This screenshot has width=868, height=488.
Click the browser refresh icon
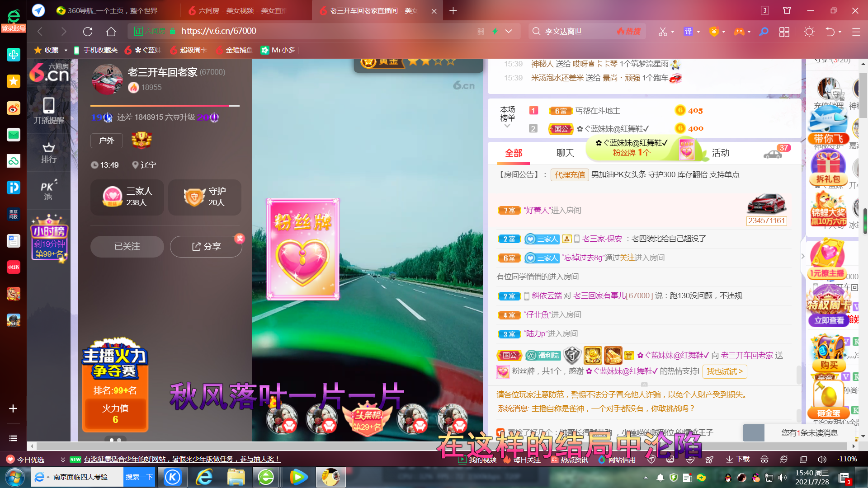[88, 31]
